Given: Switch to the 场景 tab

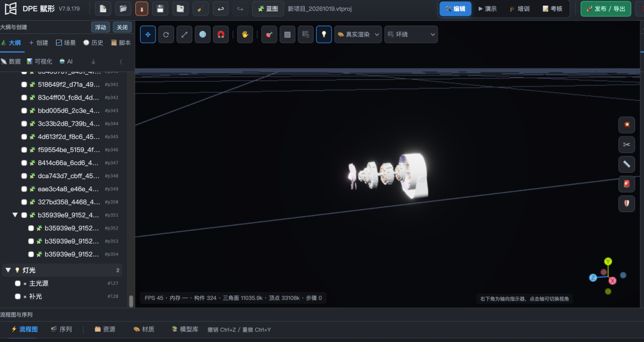Looking at the screenshot, I should click(x=66, y=43).
